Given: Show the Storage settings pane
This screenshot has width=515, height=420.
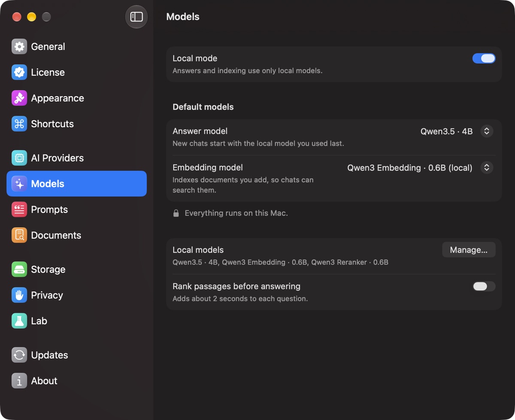Looking at the screenshot, I should 76,270.
